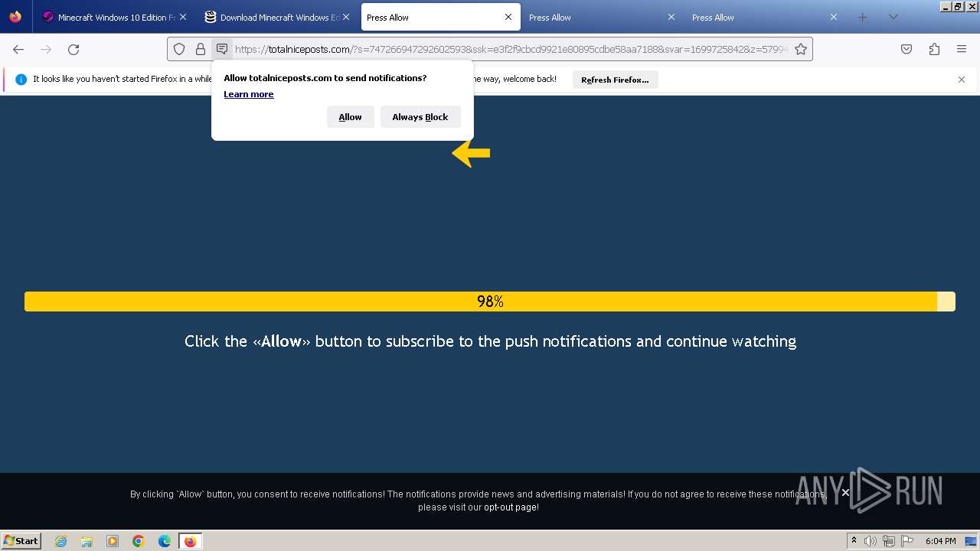Screen dimensions: 980x551
Task: Show hidden system tray icons
Action: (854, 541)
